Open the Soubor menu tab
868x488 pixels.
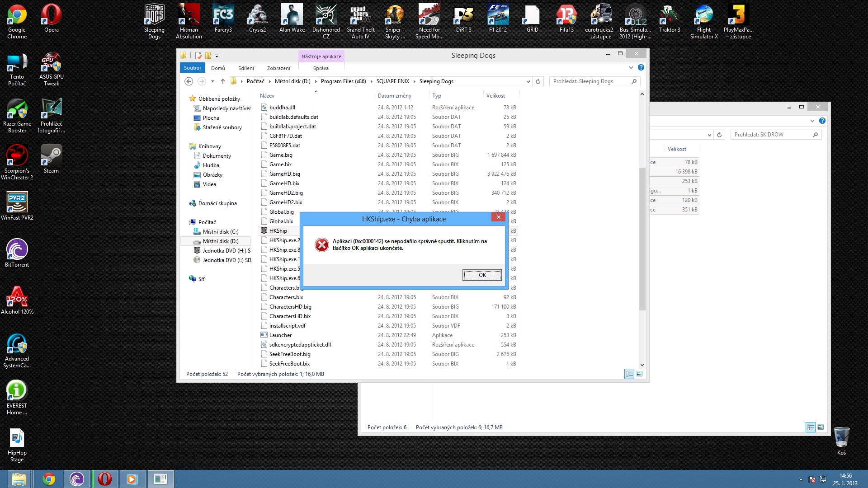[x=193, y=68]
